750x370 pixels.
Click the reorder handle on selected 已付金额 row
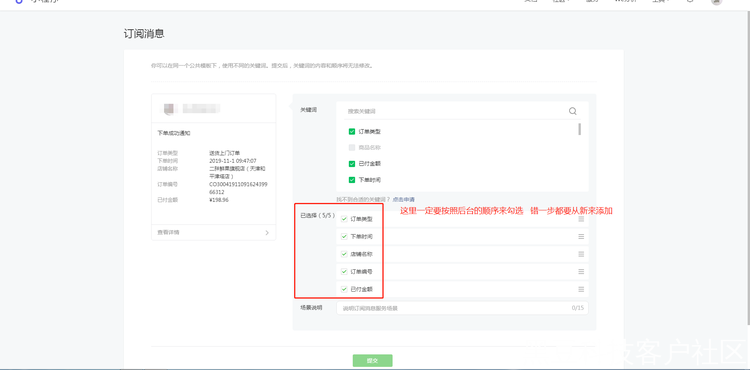click(x=581, y=289)
